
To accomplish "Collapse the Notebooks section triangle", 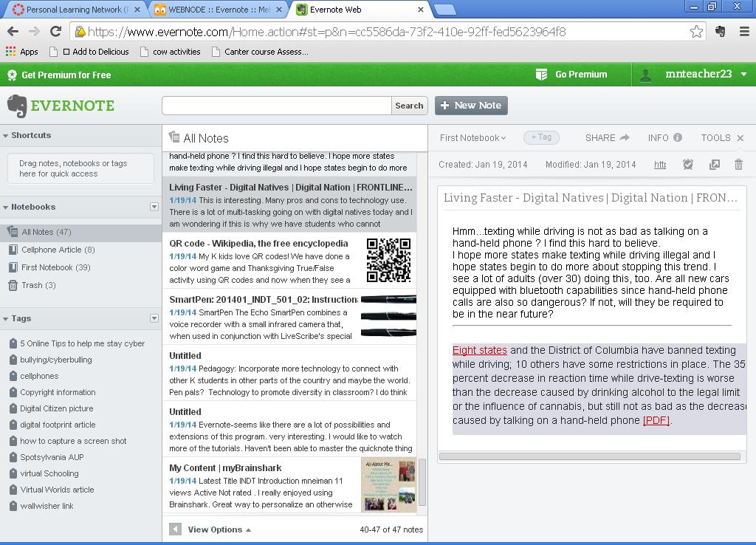I will [5, 208].
